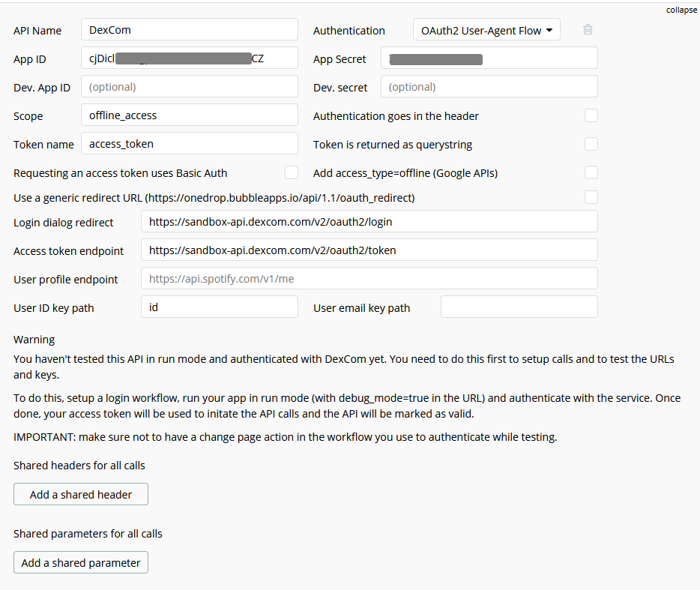
Task: Edit the Login dialog redirect URL
Action: 369,222
